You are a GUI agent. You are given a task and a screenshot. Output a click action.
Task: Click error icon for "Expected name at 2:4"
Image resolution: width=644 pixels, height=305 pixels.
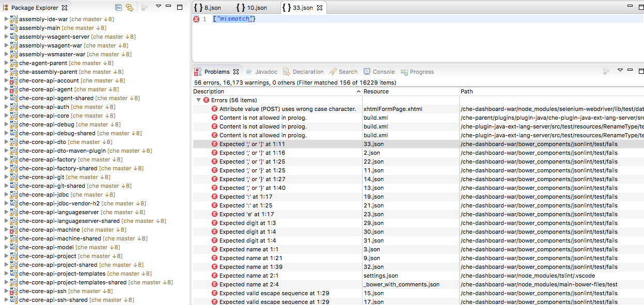215,284
